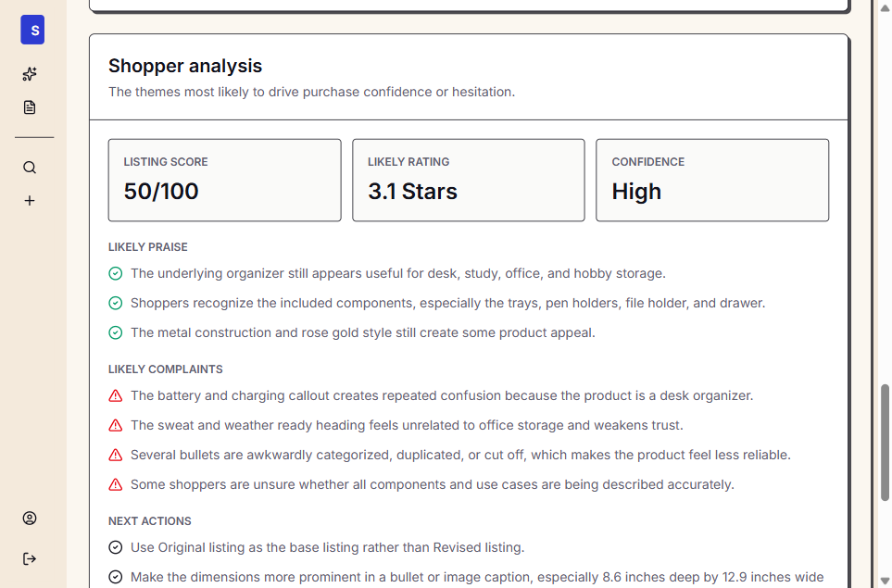This screenshot has height=588, width=892.
Task: Click warning icon beside unsure shoppers complaint
Action: [116, 484]
